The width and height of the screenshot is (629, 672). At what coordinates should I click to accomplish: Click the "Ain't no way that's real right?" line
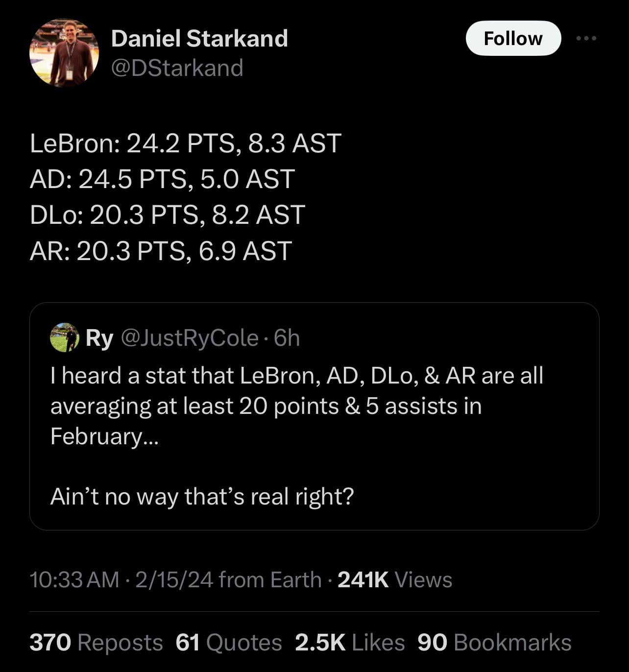(x=202, y=497)
